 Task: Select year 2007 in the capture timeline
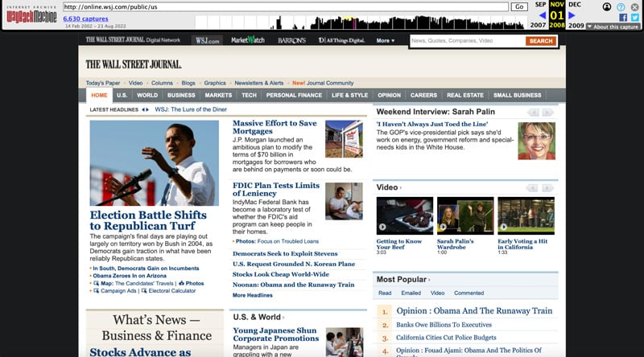pos(538,26)
